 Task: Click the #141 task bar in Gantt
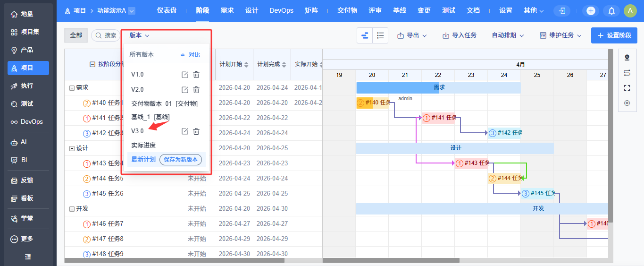(439, 118)
